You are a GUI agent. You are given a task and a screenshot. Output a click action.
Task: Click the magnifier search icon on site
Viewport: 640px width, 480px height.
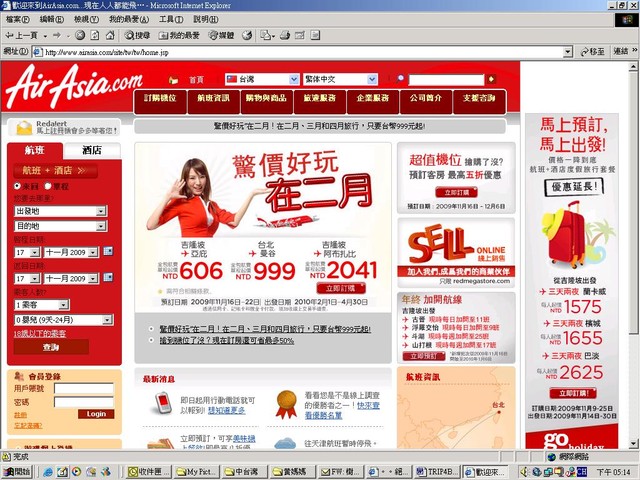click(400, 79)
